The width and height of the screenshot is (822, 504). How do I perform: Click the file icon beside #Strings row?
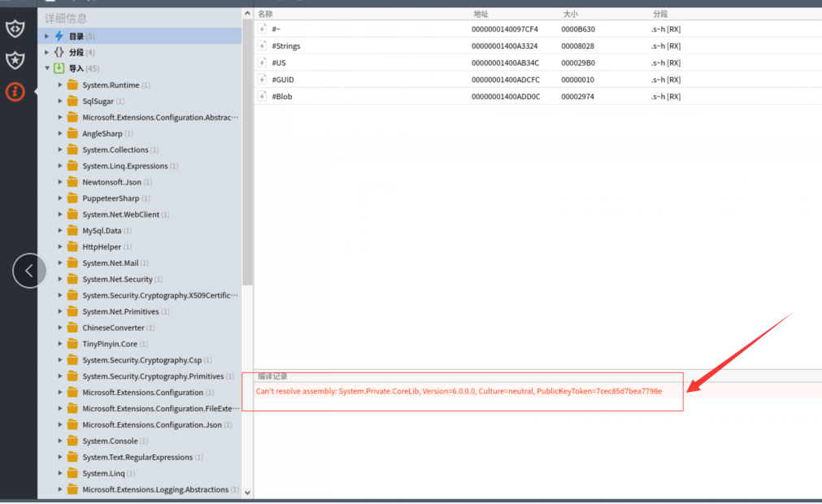263,46
